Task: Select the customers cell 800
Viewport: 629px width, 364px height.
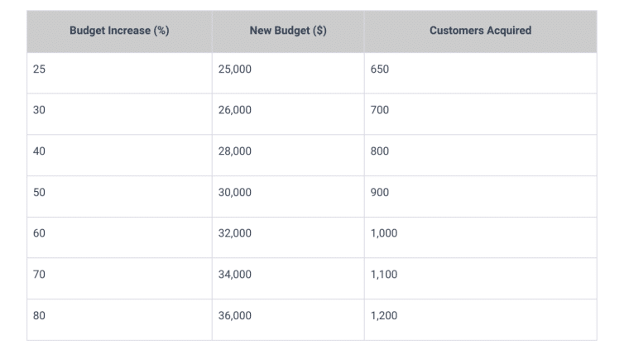Action: click(481, 156)
